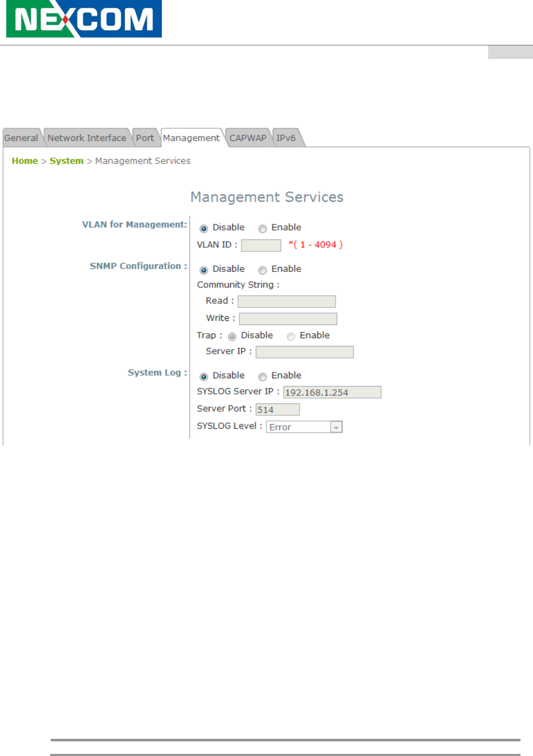533x756 pixels.
Task: Select Enable for SNMP Trap
Action: [291, 337]
